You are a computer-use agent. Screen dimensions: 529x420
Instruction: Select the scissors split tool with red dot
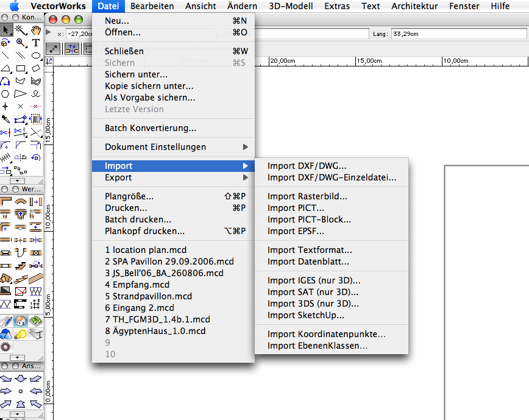coord(5,132)
